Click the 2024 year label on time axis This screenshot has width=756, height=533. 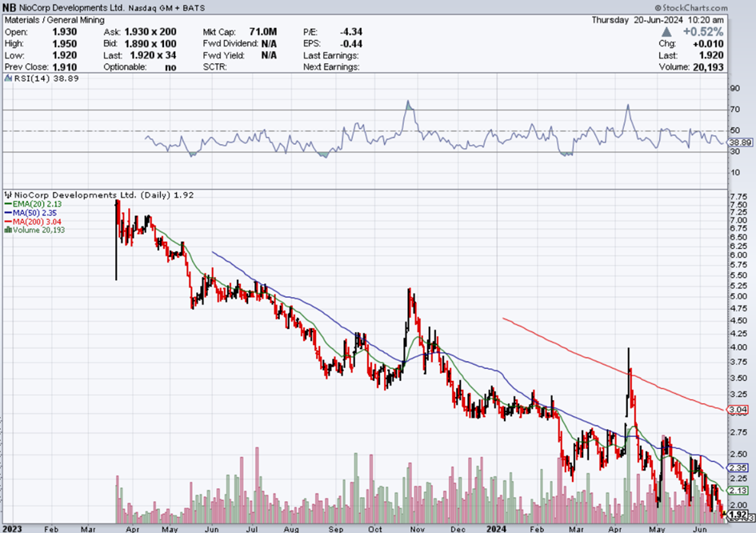(497, 529)
